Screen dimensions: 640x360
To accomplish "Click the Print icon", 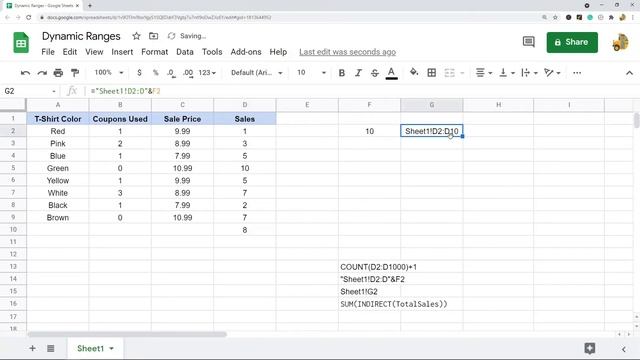I will (x=58, y=73).
